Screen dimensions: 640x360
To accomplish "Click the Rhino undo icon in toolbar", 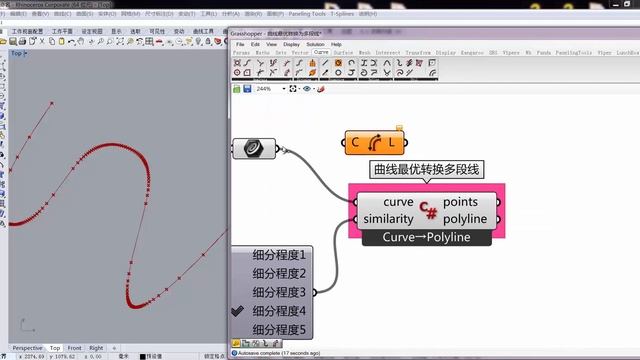I will pos(71,41).
